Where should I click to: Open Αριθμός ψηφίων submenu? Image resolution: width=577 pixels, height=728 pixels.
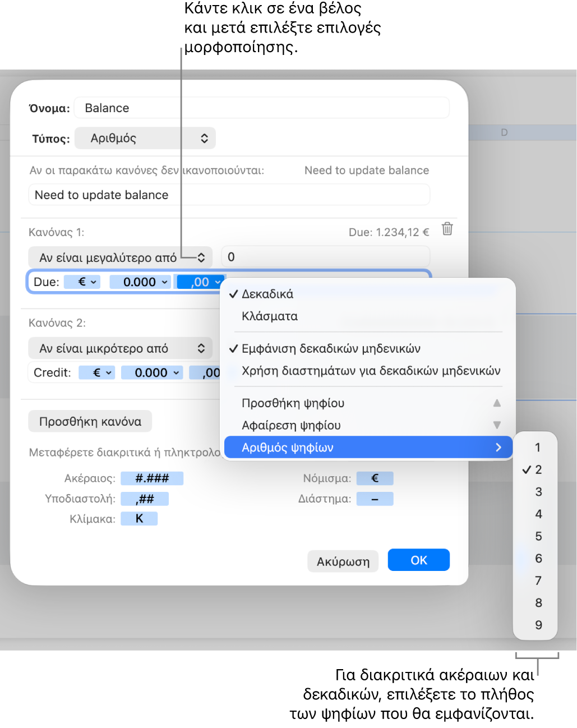(368, 448)
